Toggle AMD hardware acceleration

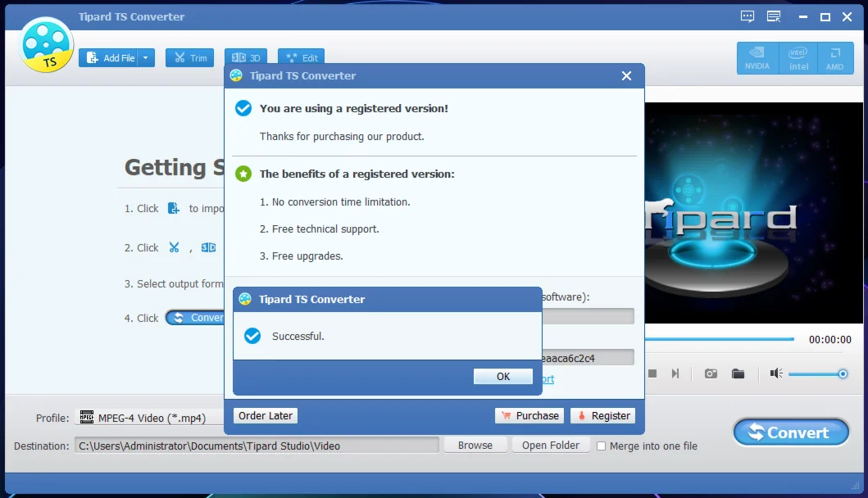(x=834, y=57)
